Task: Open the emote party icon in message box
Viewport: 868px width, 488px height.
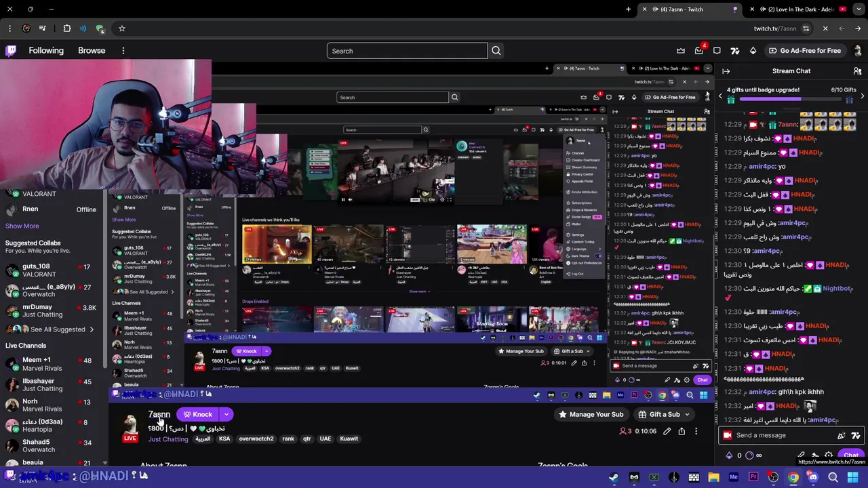Action: [842, 436]
